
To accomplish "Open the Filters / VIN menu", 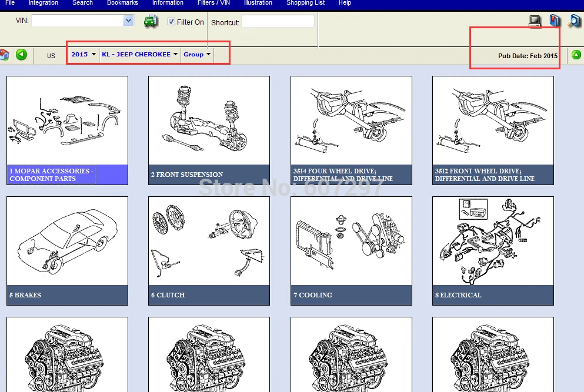I will 213,3.
